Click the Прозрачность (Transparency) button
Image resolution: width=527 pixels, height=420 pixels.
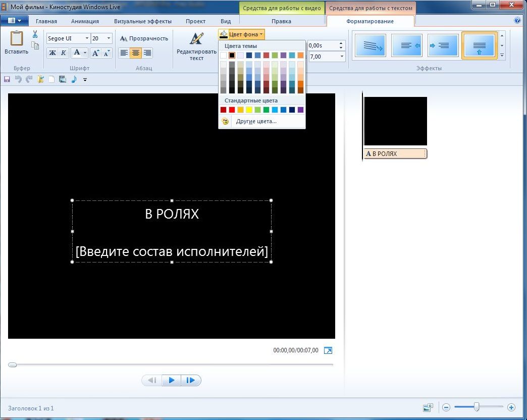coord(144,38)
